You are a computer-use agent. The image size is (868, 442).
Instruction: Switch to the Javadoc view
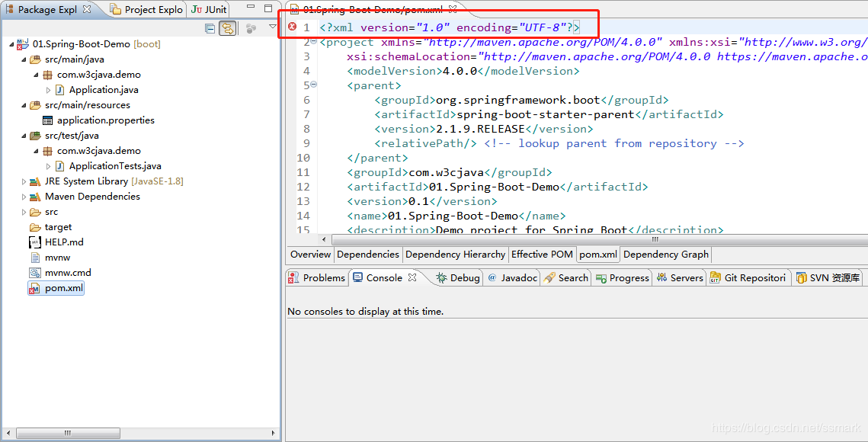[513, 278]
